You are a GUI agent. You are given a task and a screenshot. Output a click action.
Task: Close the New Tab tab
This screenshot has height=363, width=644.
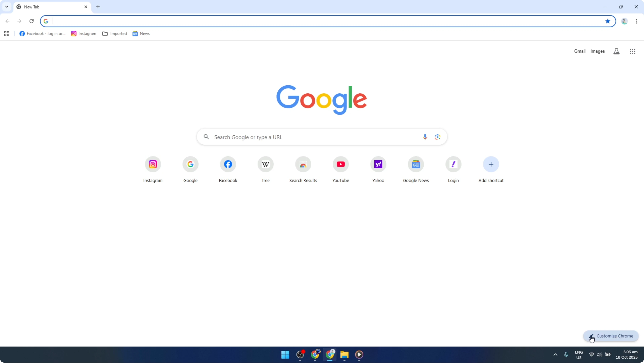(x=86, y=7)
